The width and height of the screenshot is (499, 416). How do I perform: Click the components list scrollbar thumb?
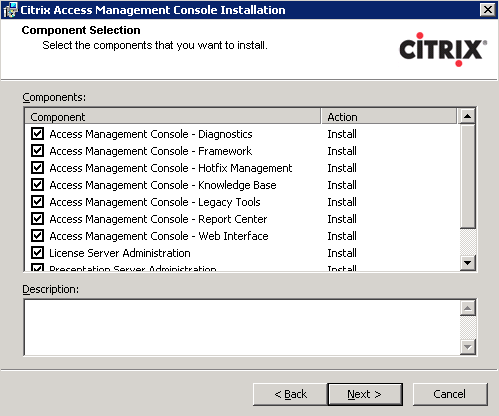click(468, 176)
